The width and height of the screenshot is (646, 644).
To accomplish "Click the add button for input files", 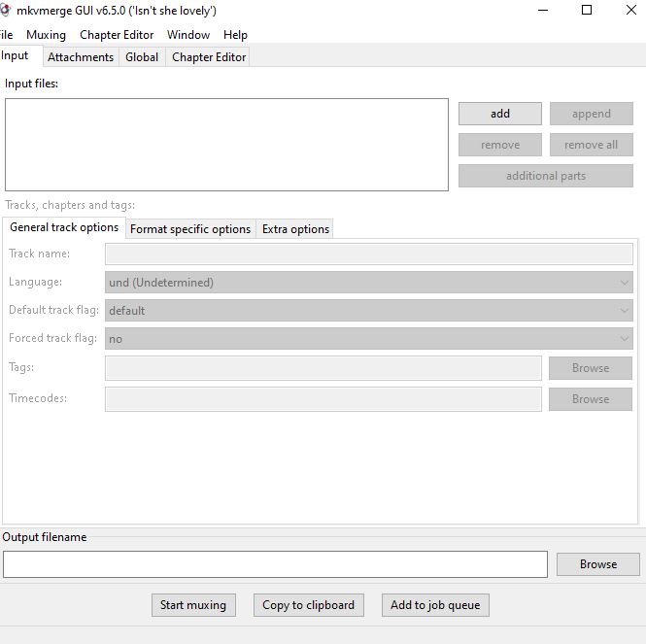I will click(500, 114).
